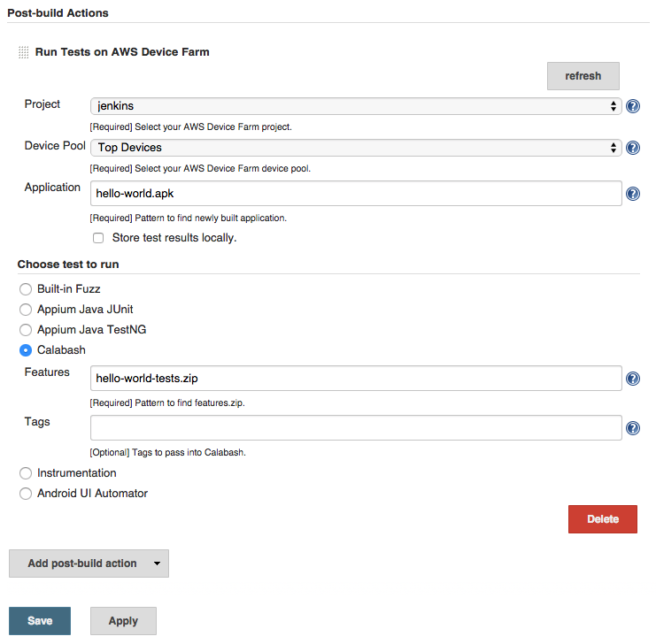Open the Project dropdown showing jenkins
Screen dimensions: 656x644
coord(356,106)
